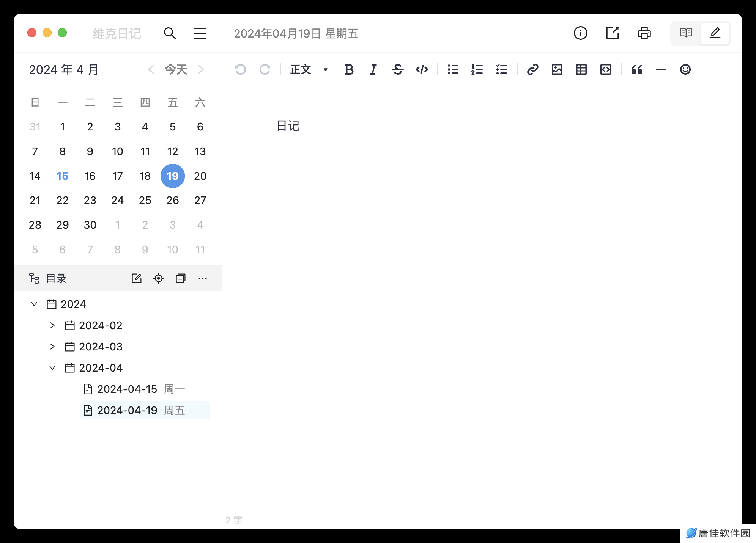Image resolution: width=756 pixels, height=543 pixels.
Task: Click the undo arrow
Action: (x=241, y=69)
